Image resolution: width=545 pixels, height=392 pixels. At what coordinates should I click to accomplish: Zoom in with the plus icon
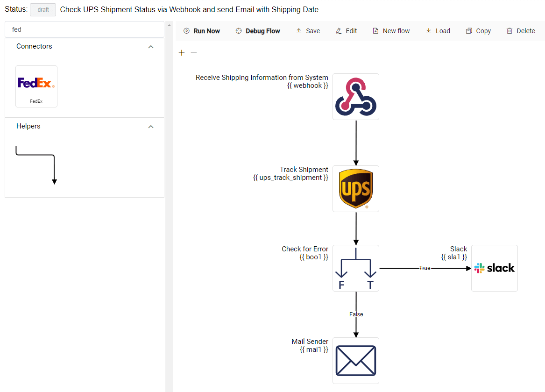tap(182, 53)
